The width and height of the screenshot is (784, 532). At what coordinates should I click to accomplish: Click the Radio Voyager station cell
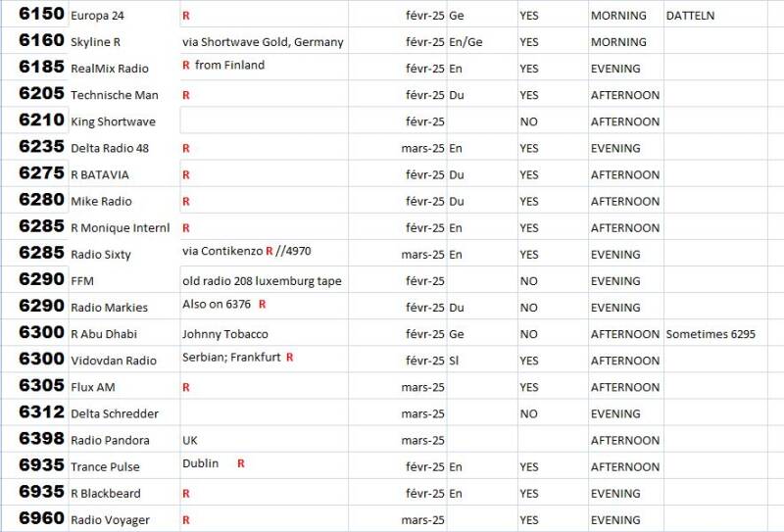pyautogui.click(x=110, y=519)
